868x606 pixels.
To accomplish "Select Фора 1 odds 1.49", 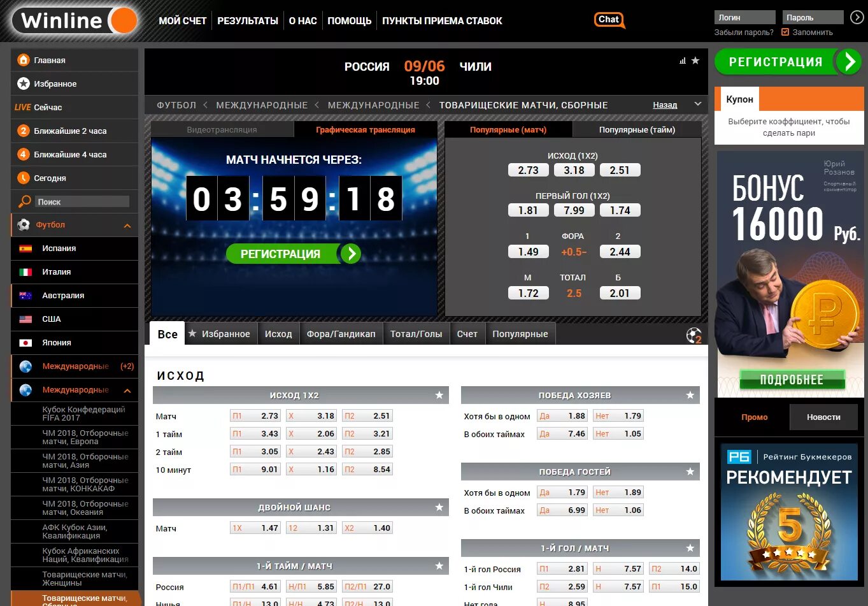I will coord(528,252).
